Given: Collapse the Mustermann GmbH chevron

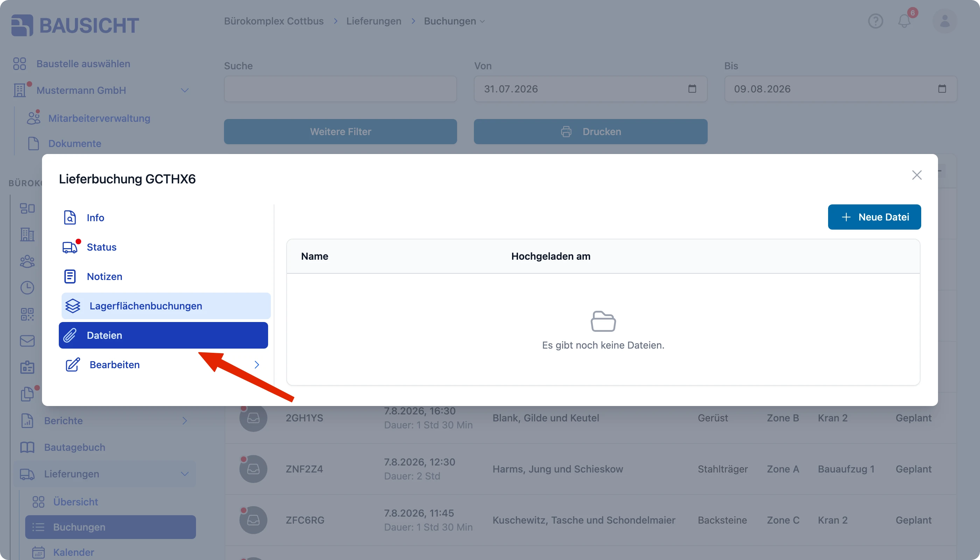Looking at the screenshot, I should coord(184,90).
